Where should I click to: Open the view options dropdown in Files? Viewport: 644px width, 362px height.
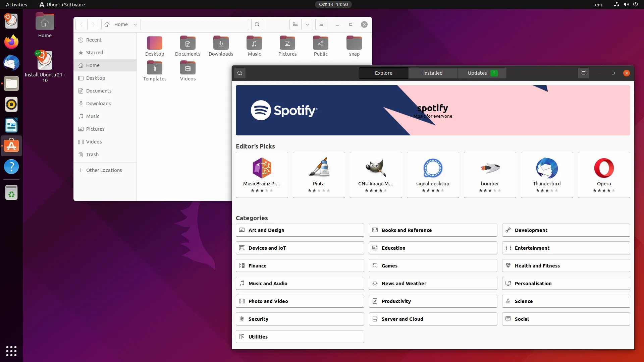click(x=307, y=24)
